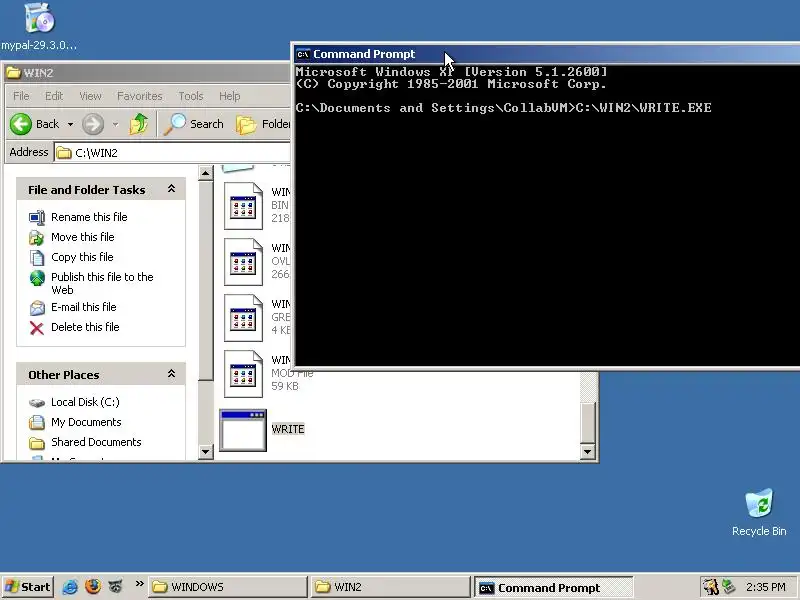Select the GRB 4 KB file icon
Image resolution: width=800 pixels, height=600 pixels.
(243, 318)
